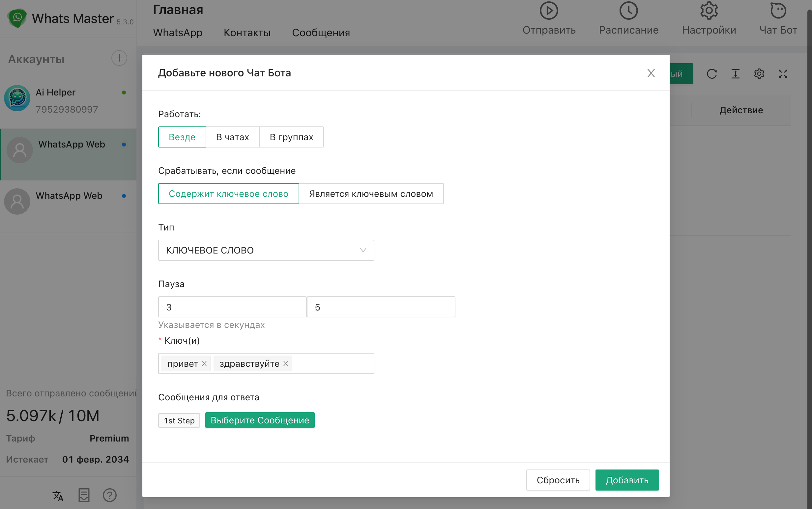Click the help question mark icon

click(109, 495)
